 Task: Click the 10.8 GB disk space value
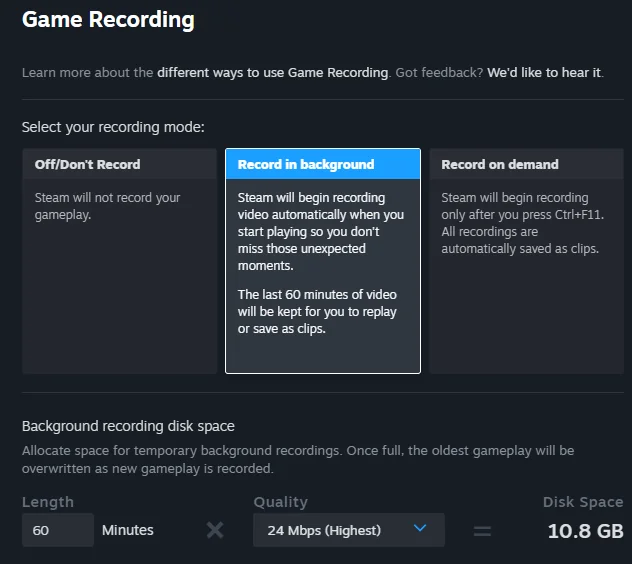(585, 531)
